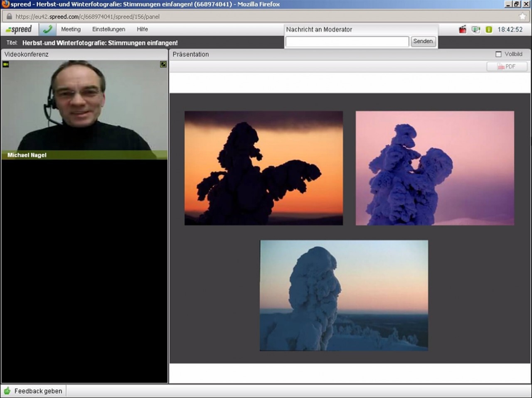This screenshot has width=532, height=398.
Task: Click the red clapperboard recording icon
Action: 462,29
